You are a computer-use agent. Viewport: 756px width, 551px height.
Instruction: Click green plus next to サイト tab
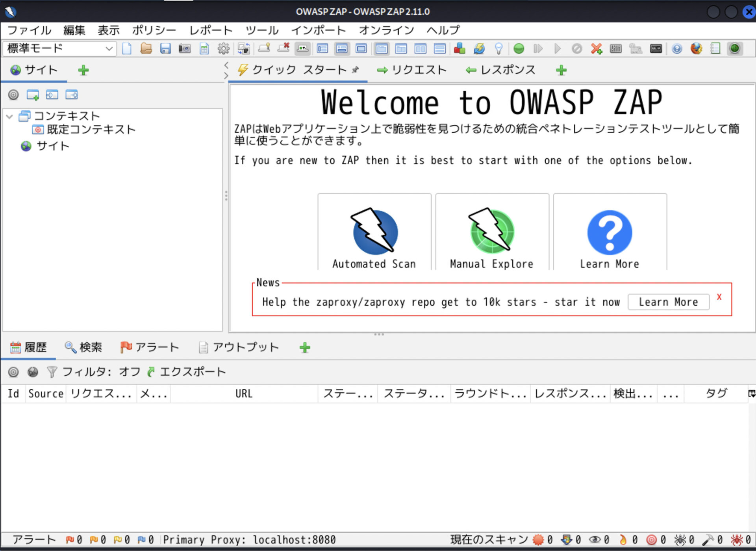(83, 70)
